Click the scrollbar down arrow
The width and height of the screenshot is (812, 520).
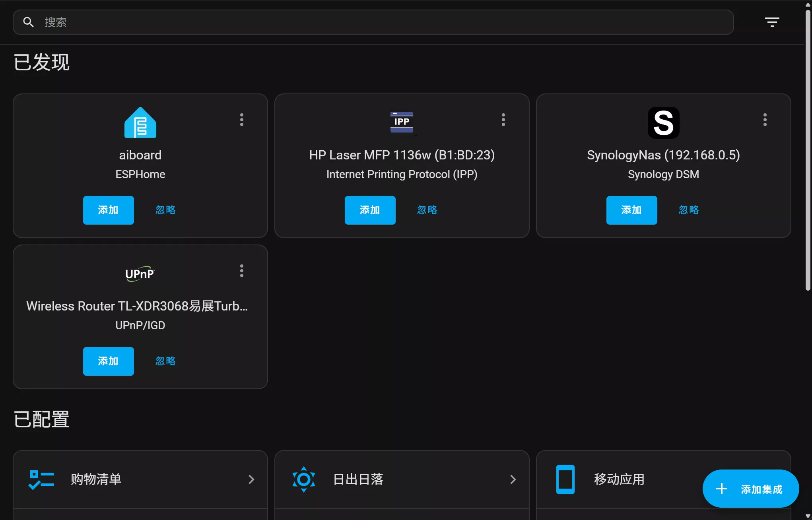tap(808, 516)
